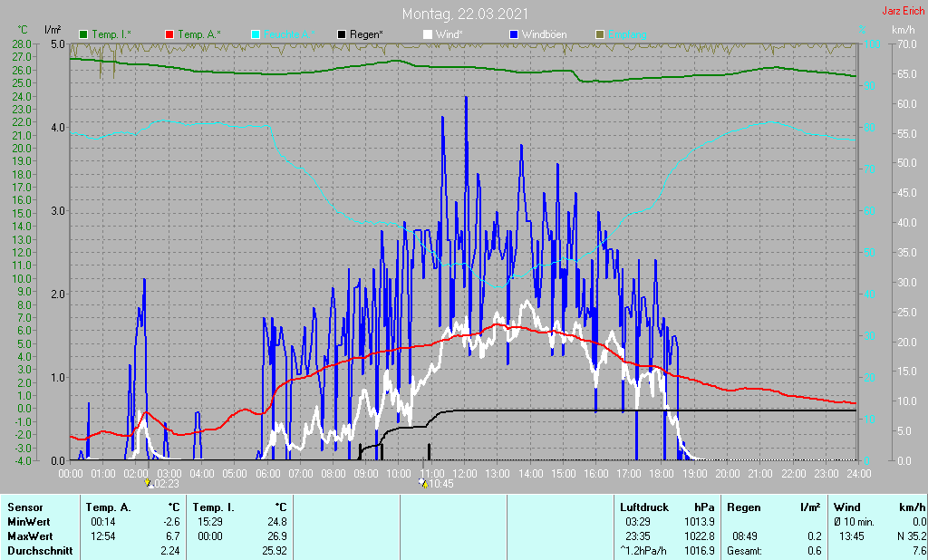Click the green Temp. I. legend swatch
The width and height of the screenshot is (928, 560).
coord(83,35)
